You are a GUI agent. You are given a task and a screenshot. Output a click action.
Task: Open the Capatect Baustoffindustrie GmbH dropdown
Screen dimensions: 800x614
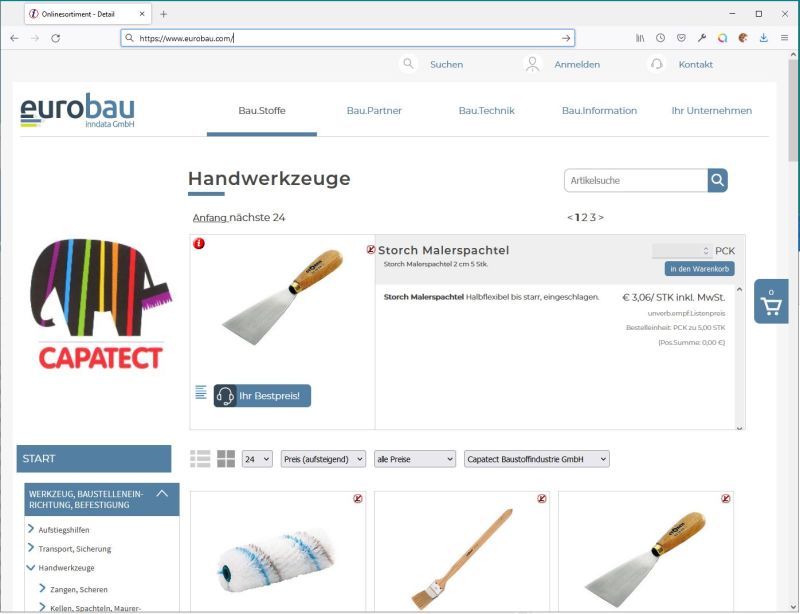pos(537,459)
